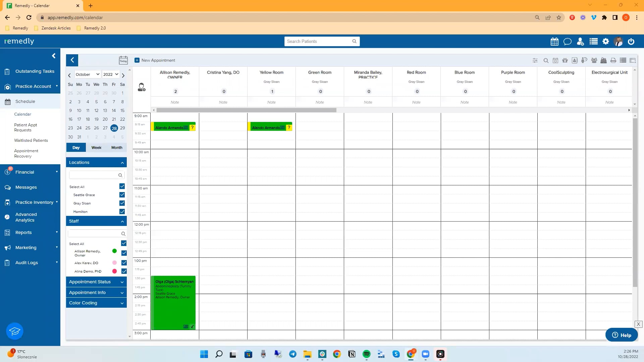Toggle Allison Remedly, Owner staff checkbox
This screenshot has width=644, height=362.
pos(124,253)
